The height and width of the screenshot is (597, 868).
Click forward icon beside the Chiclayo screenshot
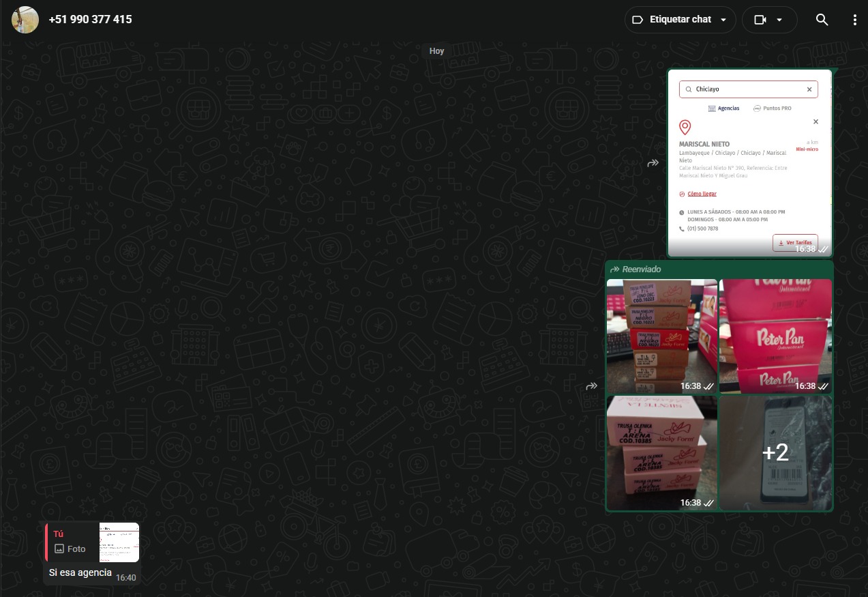click(x=653, y=163)
